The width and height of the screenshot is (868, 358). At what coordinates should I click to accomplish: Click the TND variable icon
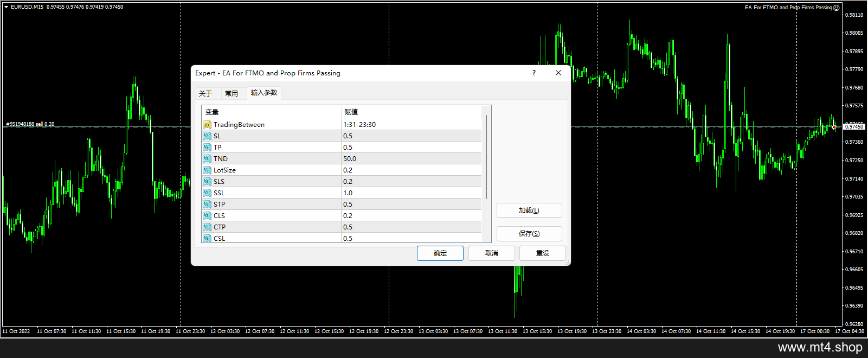tap(207, 159)
